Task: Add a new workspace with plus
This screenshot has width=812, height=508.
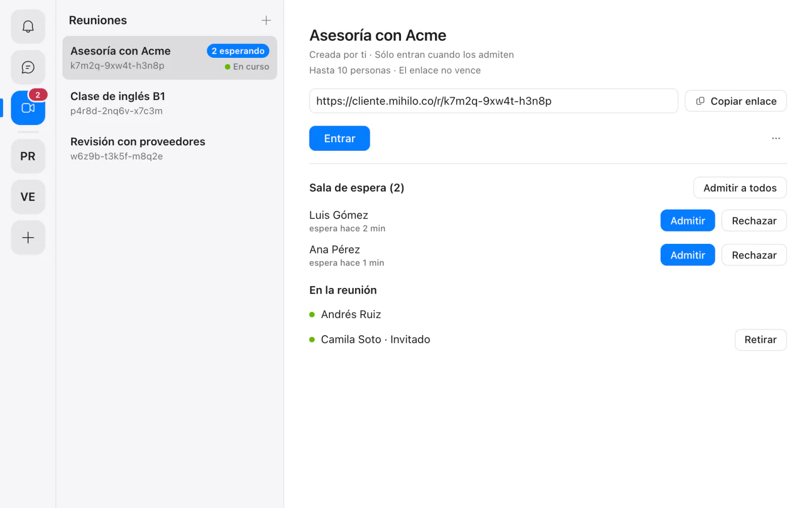Action: point(28,237)
